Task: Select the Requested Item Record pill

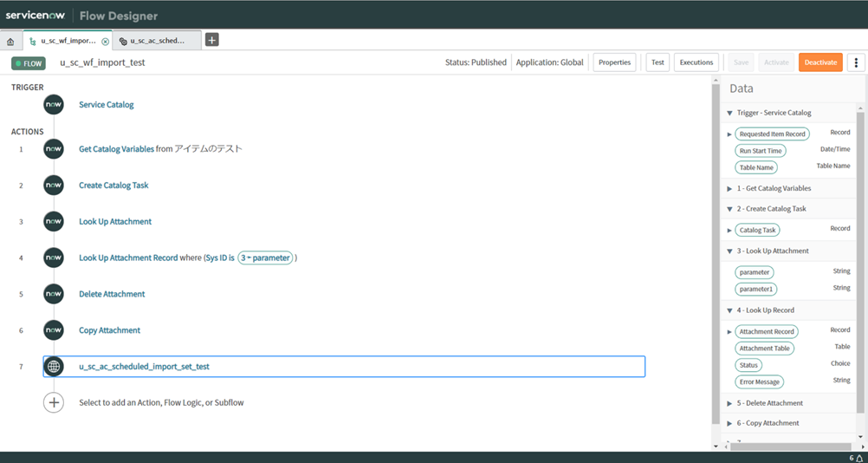Action: pos(772,134)
